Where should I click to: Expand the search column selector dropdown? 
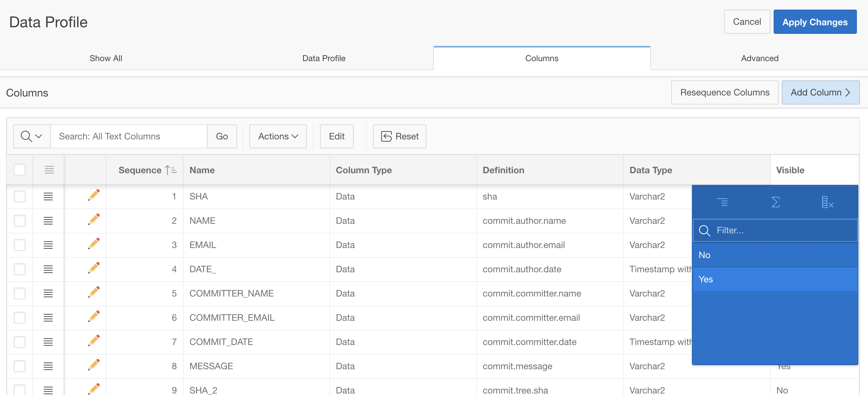tap(32, 136)
